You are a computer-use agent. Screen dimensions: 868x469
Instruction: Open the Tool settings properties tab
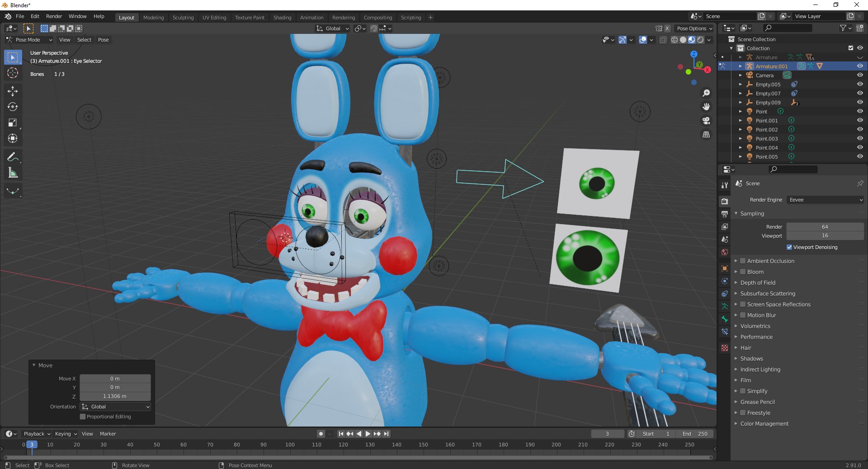pos(725,185)
